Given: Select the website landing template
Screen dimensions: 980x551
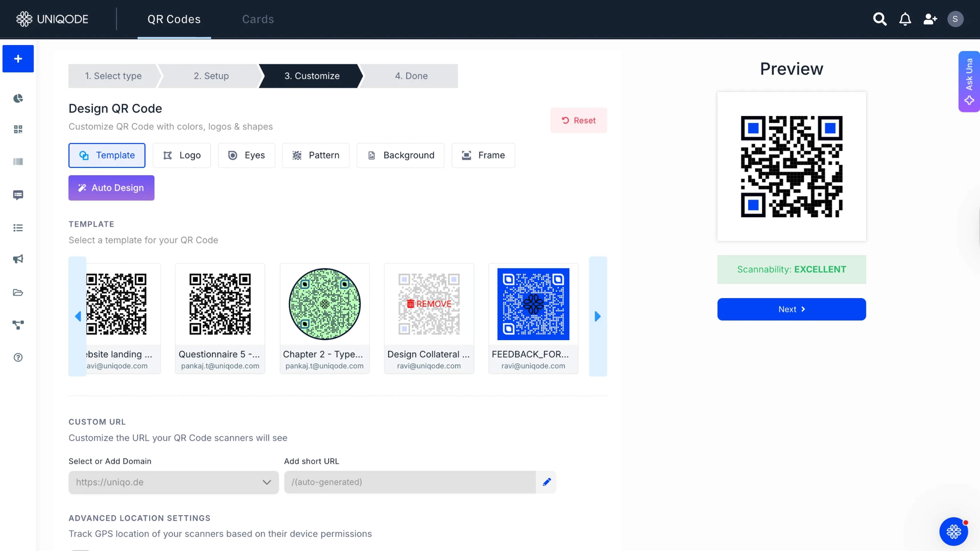Looking at the screenshot, I should [x=123, y=319].
